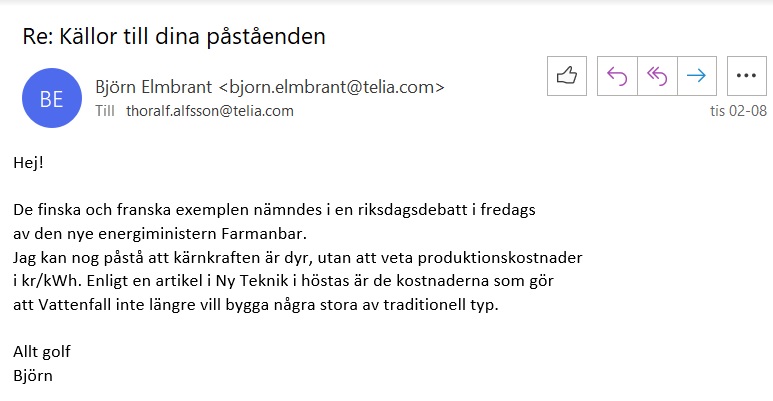Reply to Björn's email
Image resolution: width=773 pixels, height=401 pixels.
[x=617, y=76]
